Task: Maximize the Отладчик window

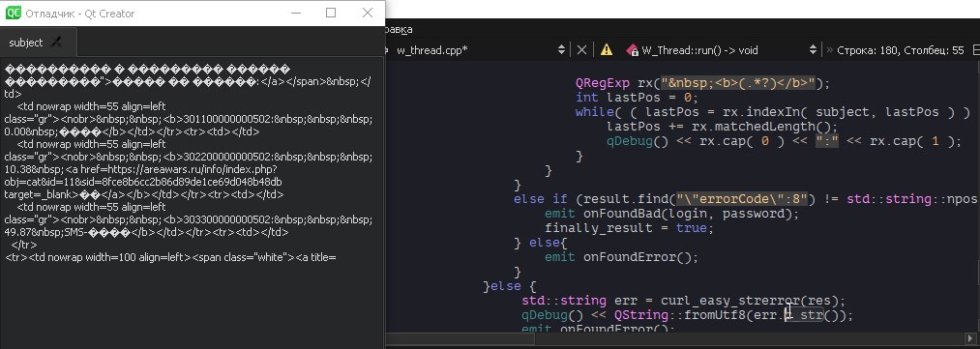Action: click(x=331, y=13)
